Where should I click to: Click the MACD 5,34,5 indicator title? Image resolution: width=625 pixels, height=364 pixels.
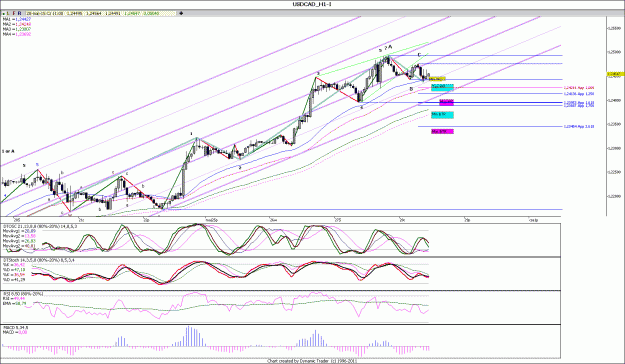16,328
